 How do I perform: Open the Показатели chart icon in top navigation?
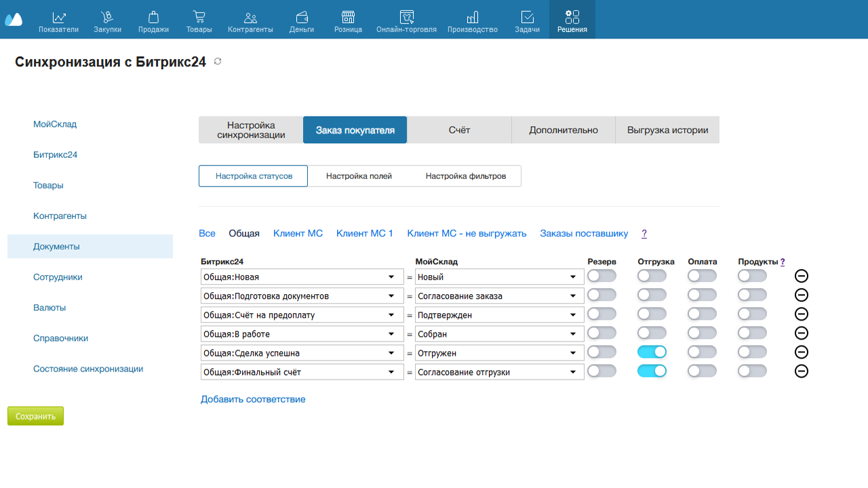tap(58, 17)
